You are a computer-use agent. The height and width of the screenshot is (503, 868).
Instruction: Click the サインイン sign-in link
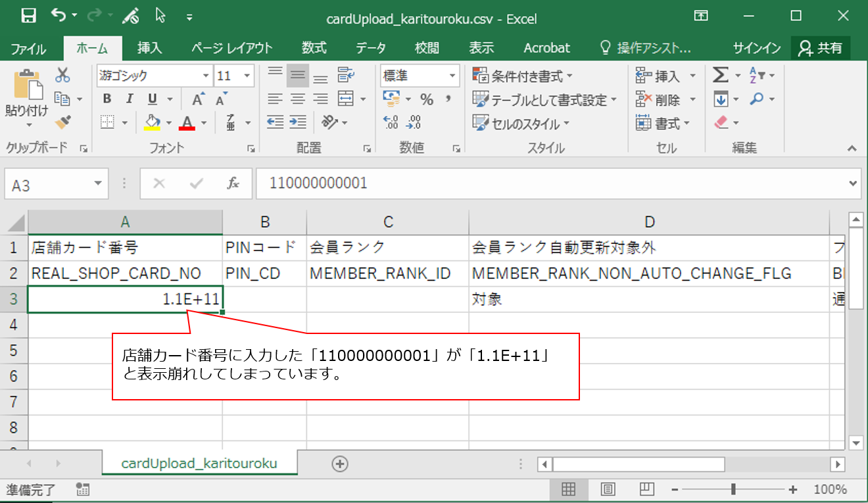coord(757,48)
